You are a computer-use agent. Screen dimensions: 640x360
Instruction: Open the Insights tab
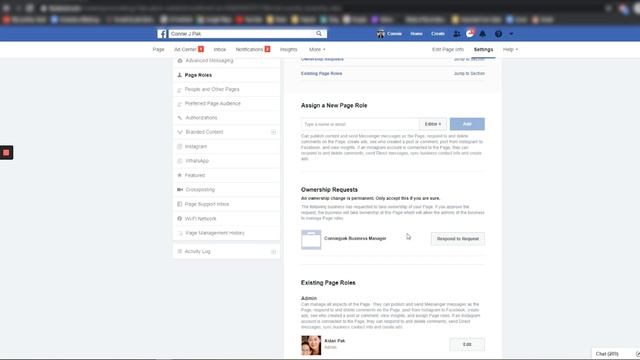pyautogui.click(x=289, y=49)
